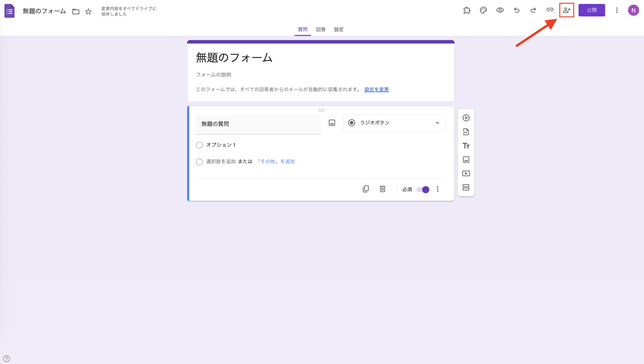644x364 pixels.
Task: Open 設定を変更 settings link
Action: tap(376, 89)
